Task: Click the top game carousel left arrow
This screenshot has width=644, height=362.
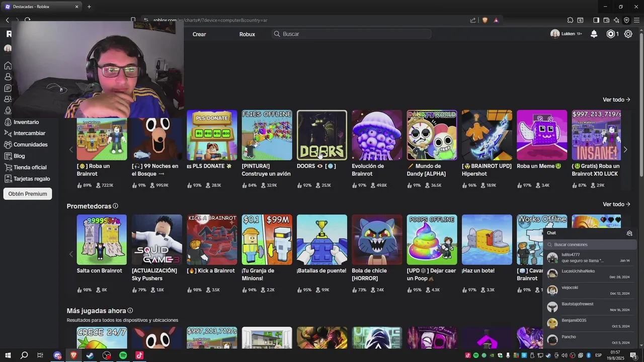Action: coord(71,149)
